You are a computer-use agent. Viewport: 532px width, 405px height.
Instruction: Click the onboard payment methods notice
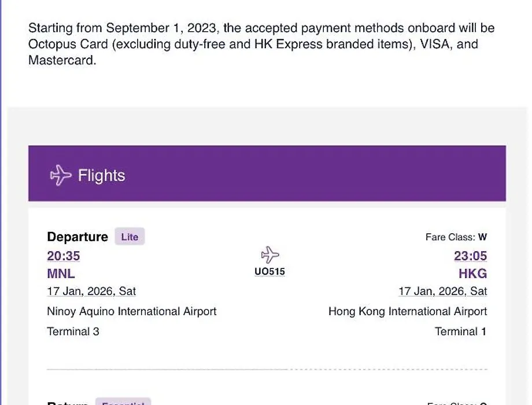[261, 44]
